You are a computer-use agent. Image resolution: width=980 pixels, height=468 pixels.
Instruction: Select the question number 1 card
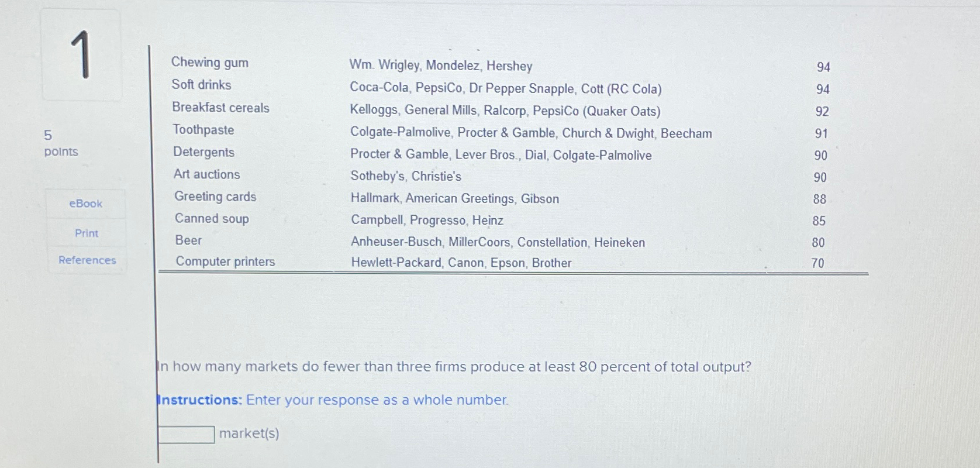coord(81,54)
